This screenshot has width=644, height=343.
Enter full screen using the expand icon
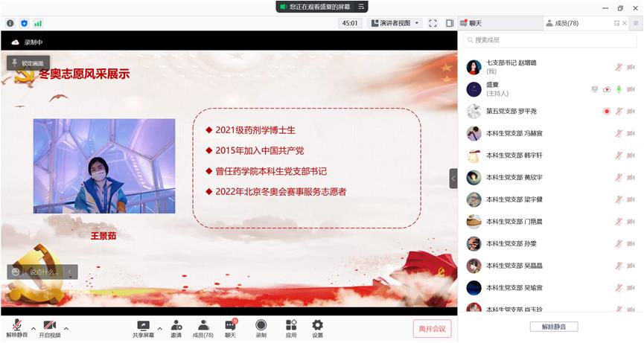(x=433, y=23)
